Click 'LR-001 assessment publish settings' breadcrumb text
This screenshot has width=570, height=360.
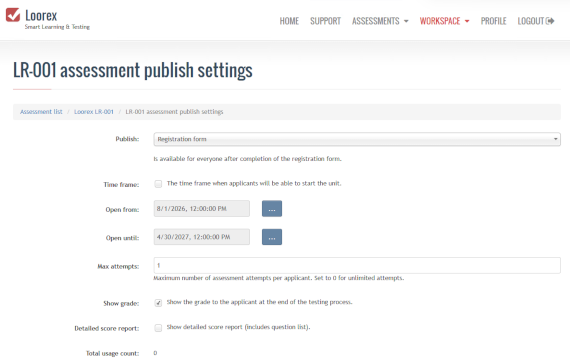pos(174,112)
